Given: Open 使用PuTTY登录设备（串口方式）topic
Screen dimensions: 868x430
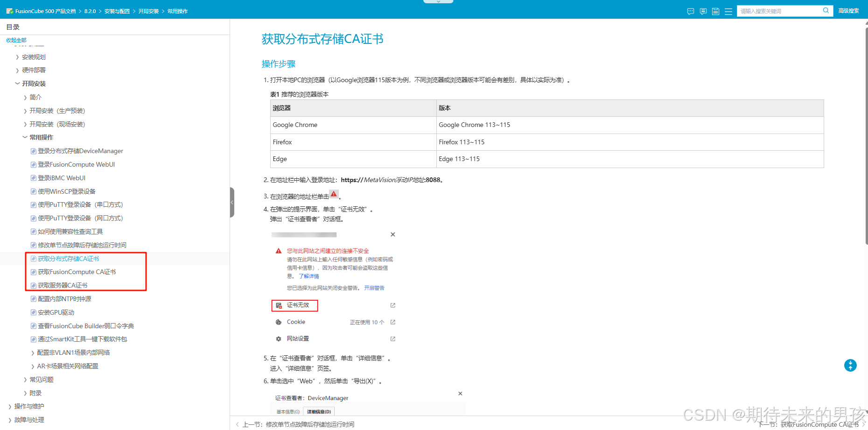Looking at the screenshot, I should point(80,204).
